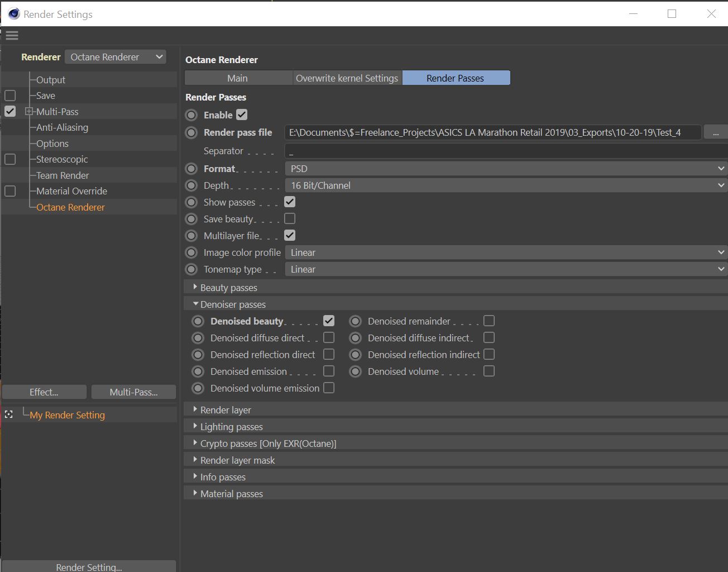
Task: Switch to the Main tab
Action: [238, 78]
